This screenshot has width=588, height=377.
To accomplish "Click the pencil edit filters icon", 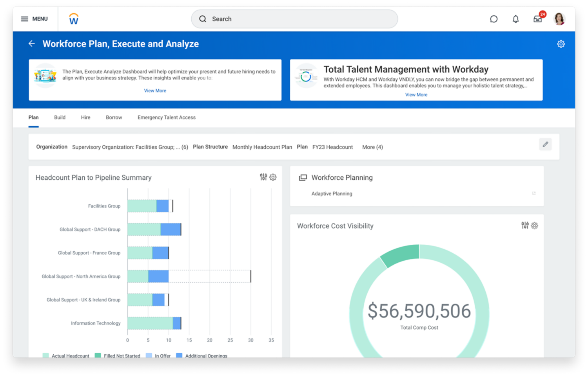I will pyautogui.click(x=545, y=144).
